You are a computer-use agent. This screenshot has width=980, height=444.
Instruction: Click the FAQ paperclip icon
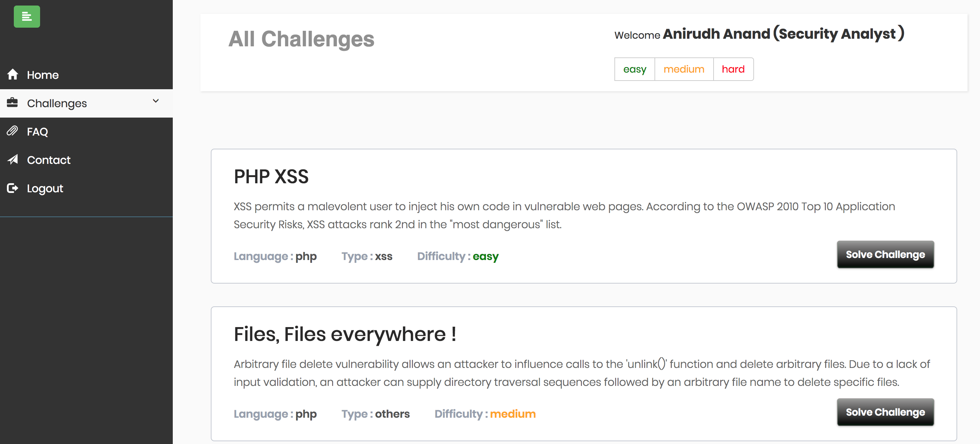(x=12, y=131)
